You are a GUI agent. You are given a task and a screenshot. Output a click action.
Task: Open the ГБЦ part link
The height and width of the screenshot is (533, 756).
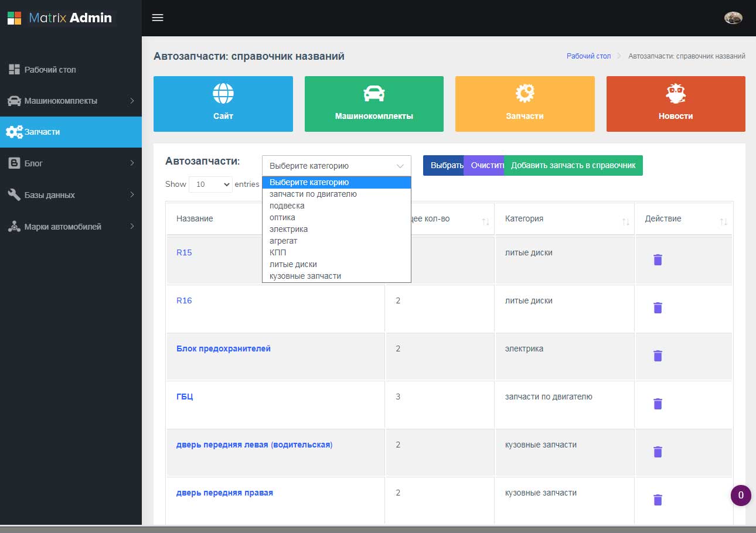pyautogui.click(x=185, y=397)
